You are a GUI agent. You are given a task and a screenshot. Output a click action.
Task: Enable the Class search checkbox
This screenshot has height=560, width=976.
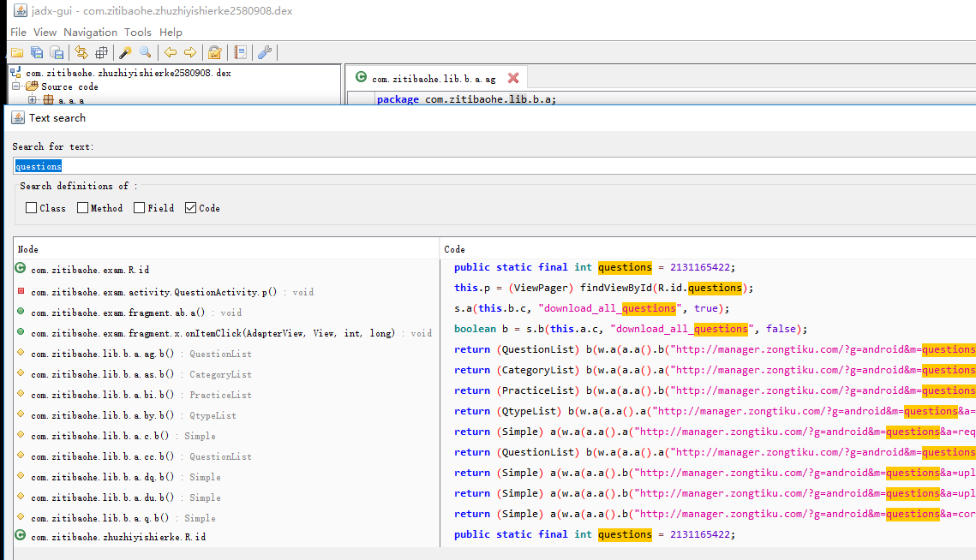[x=31, y=208]
